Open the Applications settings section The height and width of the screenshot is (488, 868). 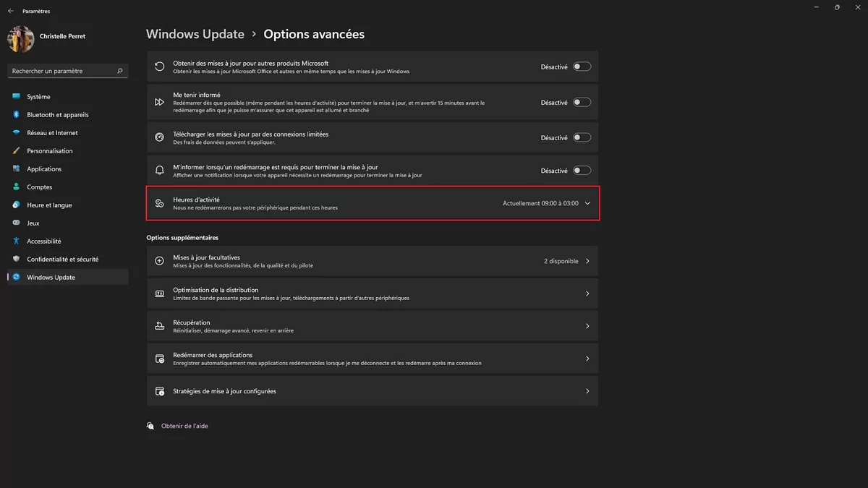(x=68, y=169)
